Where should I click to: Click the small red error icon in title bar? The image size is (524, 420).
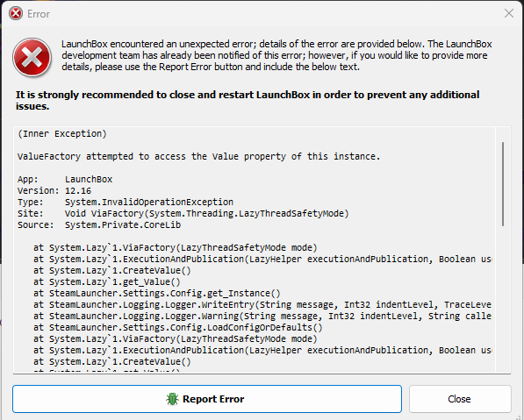pos(16,14)
